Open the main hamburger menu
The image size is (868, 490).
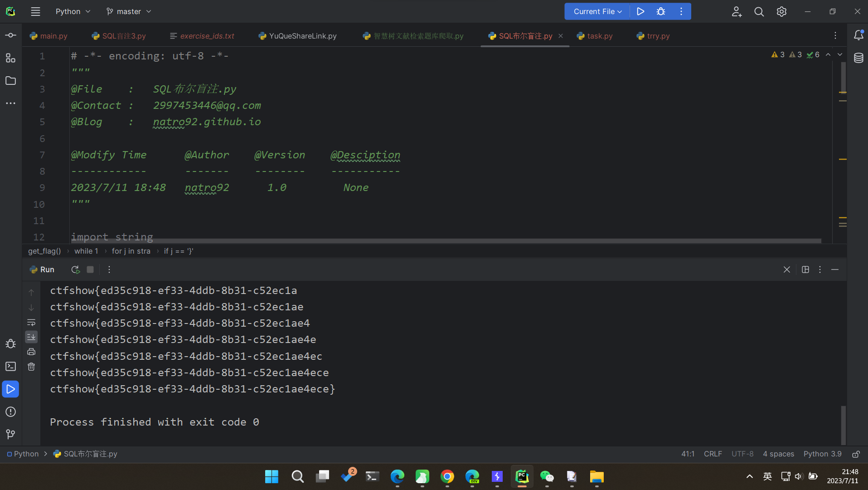click(35, 11)
